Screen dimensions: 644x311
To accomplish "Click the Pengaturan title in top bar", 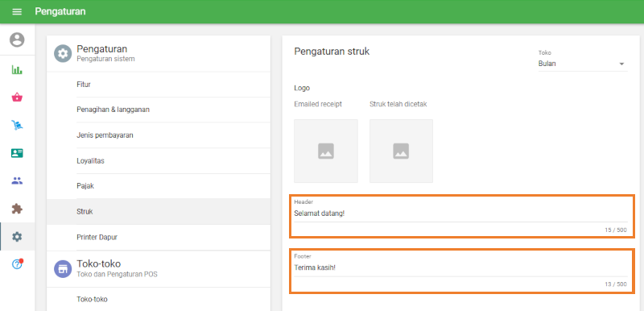I will (x=60, y=11).
